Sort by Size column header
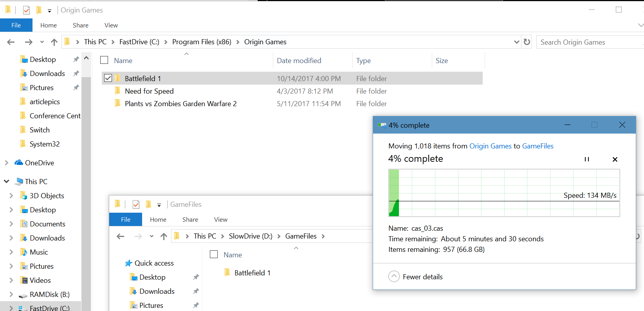The width and height of the screenshot is (644, 311). [442, 61]
